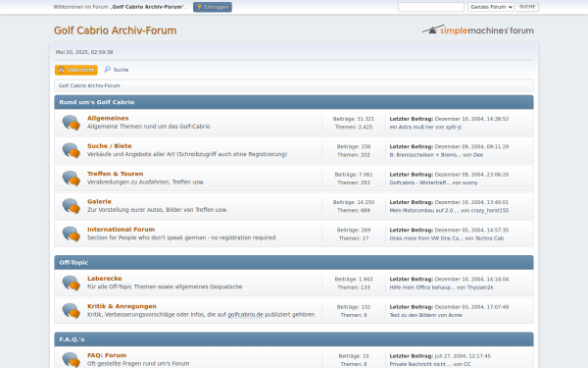Screen dimensions: 588x368
Task: Click the description 'Verabredungen zu Ausfahrten, Treffen usw.'
Action: [x=146, y=183]
